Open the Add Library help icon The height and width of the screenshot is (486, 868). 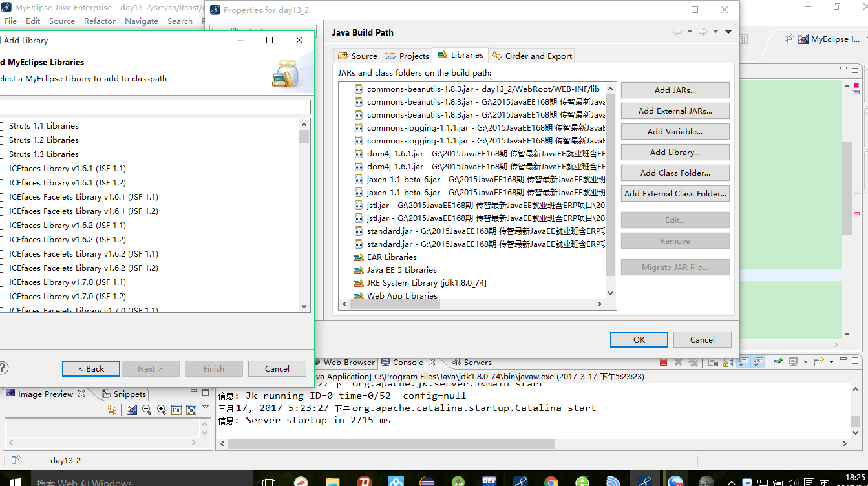coord(3,368)
